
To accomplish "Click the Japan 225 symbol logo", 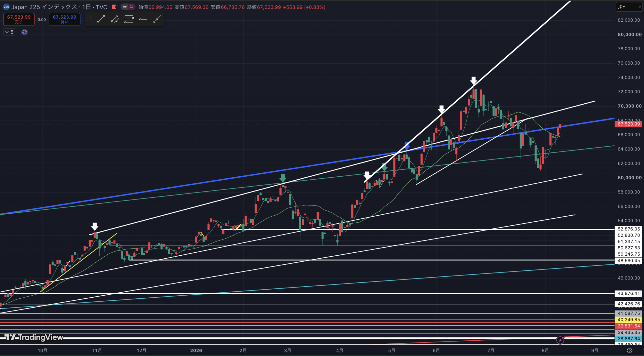I will point(6,7).
